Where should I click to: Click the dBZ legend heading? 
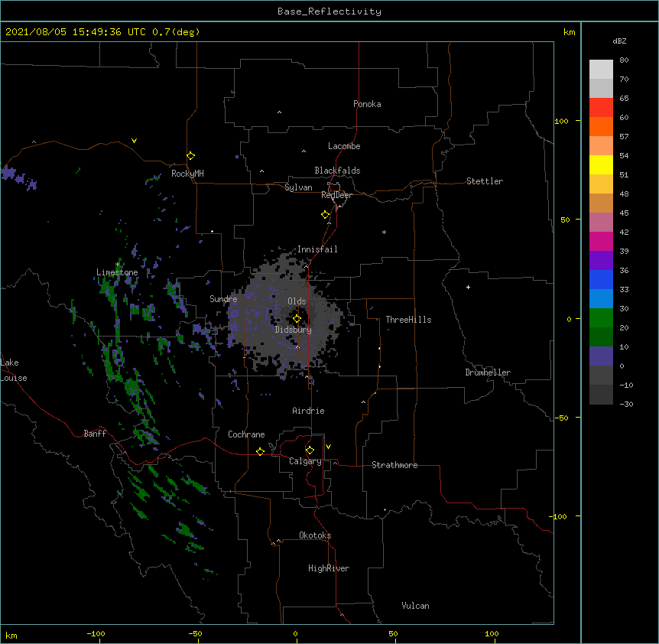(x=619, y=41)
